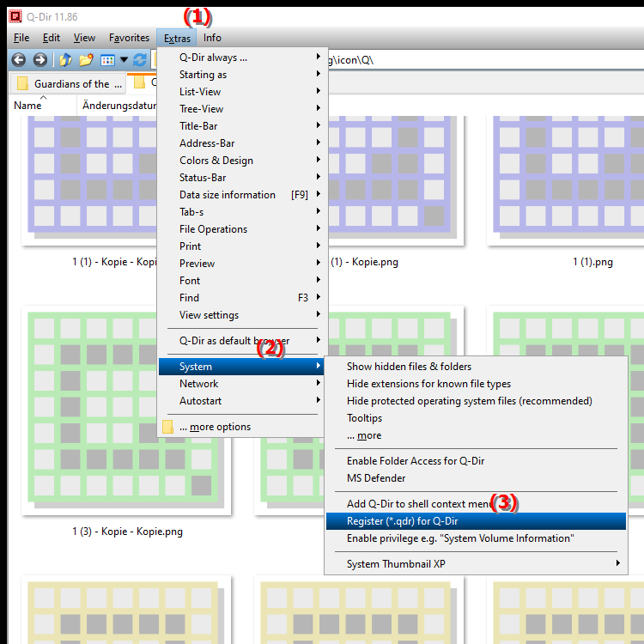Expand the Title-Bar submenu
The image size is (644, 644).
point(241,126)
